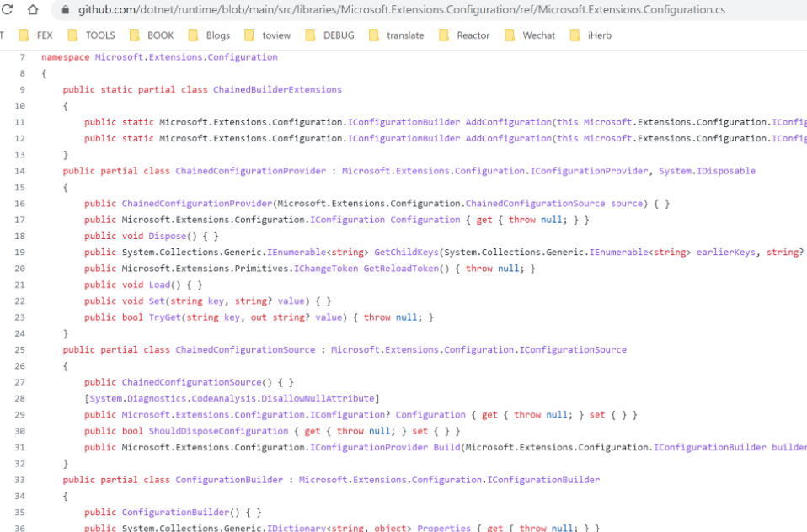The width and height of the screenshot is (807, 532).
Task: Click the TryGet method name
Action: tap(165, 317)
